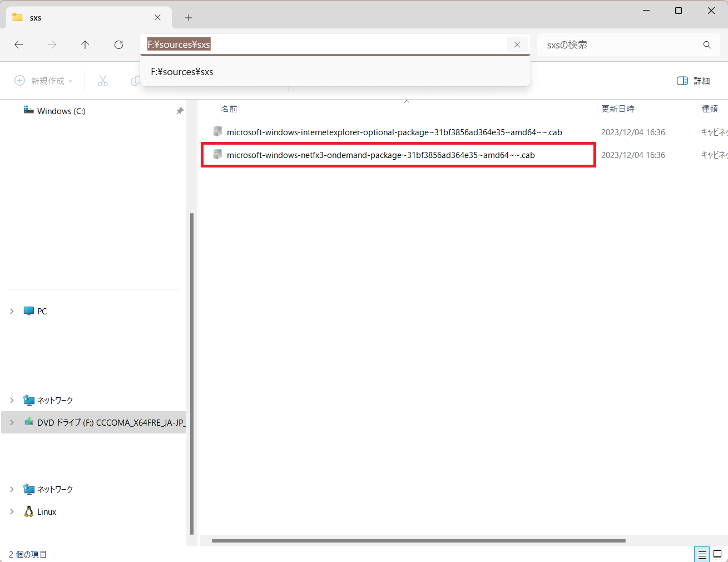Screen dimensions: 728x562
Task: Unpin Windows (C:) via pin icon
Action: (180, 111)
